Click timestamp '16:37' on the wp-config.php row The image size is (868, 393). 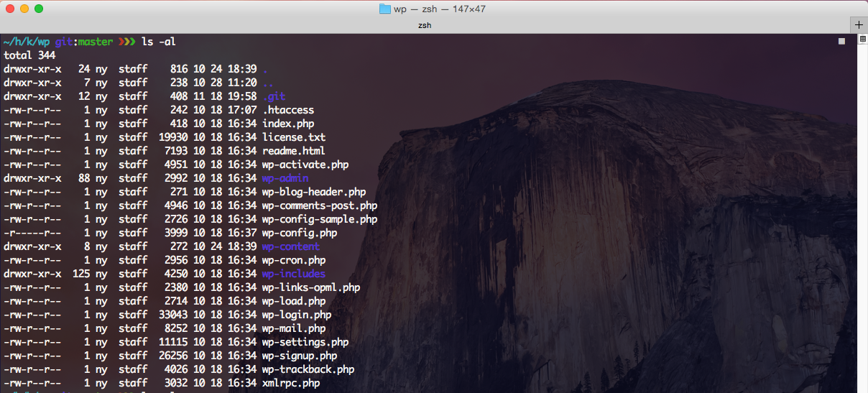point(242,233)
